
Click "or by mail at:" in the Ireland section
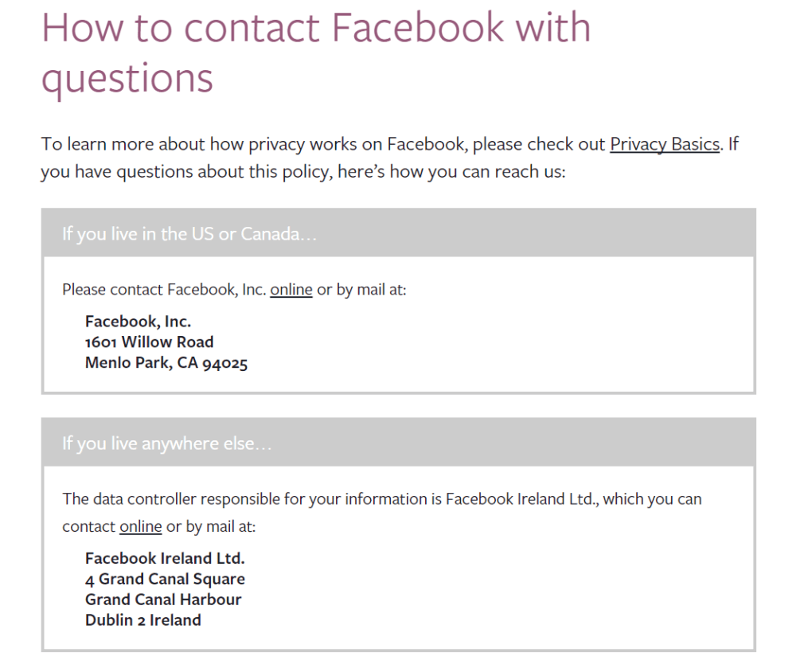(211, 527)
